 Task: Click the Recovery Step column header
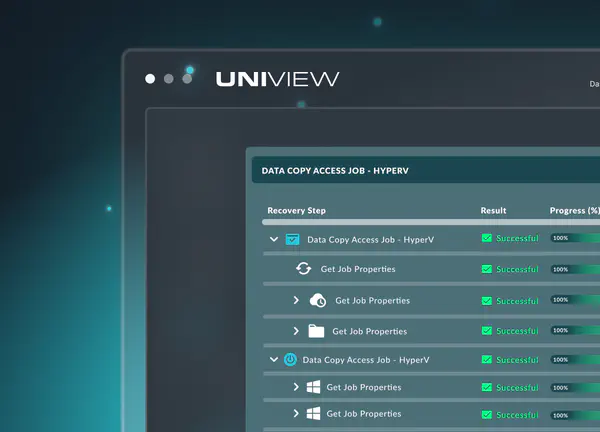[297, 210]
